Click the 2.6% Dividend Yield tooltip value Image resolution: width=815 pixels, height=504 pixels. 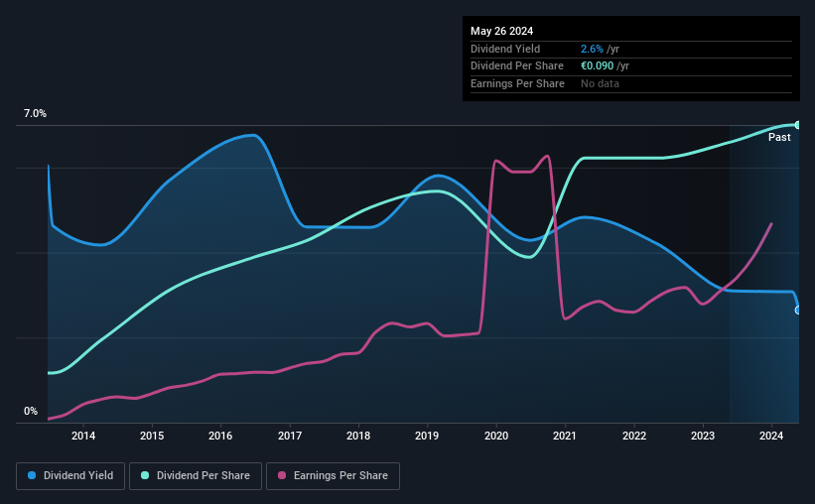[592, 49]
